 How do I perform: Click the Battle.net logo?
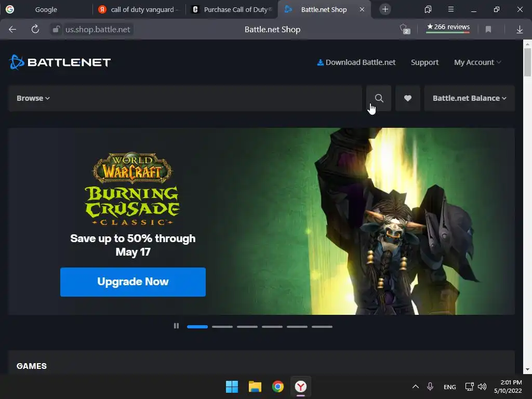(60, 62)
